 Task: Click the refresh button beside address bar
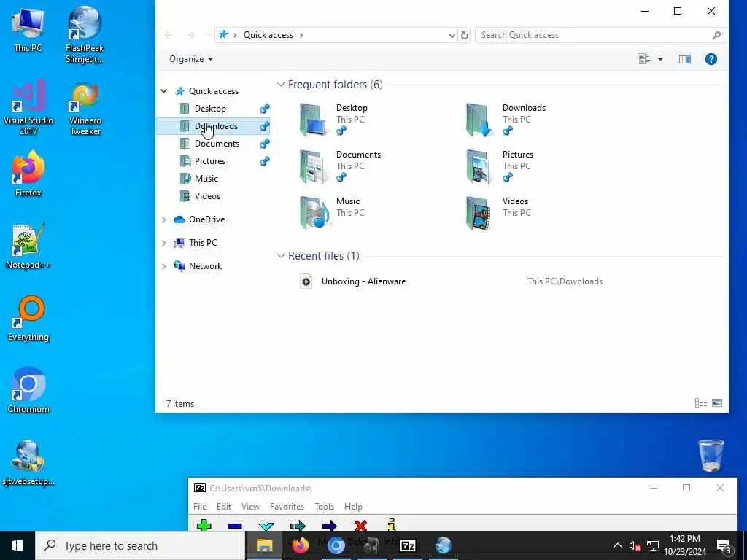point(465,35)
